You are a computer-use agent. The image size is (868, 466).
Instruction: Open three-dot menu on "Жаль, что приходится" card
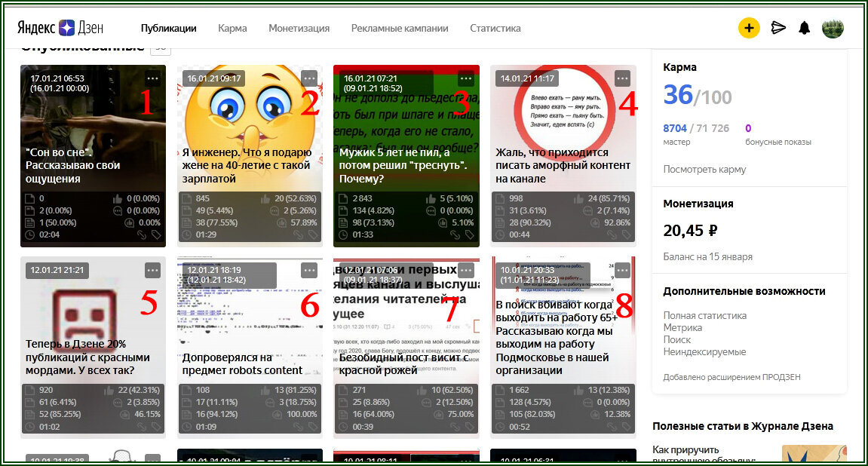coord(622,78)
